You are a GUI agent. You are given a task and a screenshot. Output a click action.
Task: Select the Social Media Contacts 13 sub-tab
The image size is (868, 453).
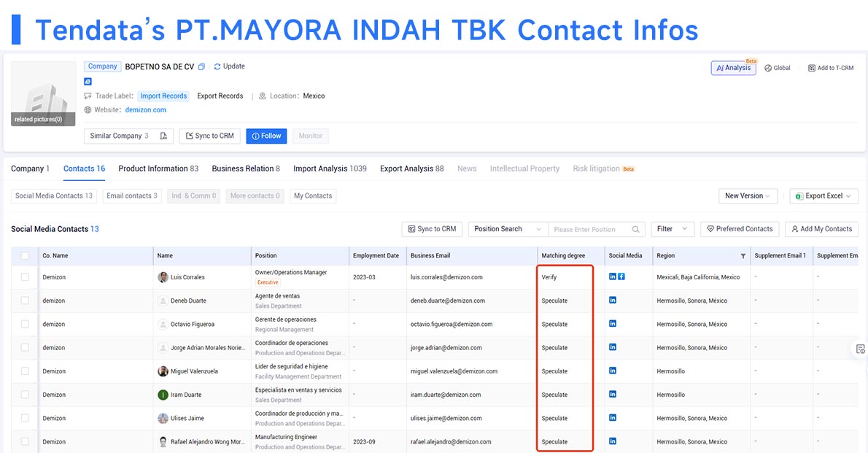click(x=54, y=196)
